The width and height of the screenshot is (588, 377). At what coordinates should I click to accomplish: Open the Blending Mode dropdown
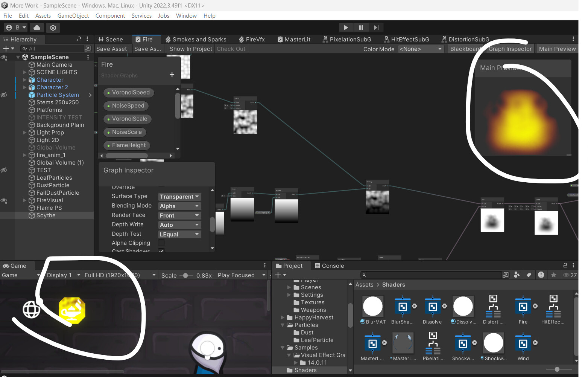click(179, 206)
